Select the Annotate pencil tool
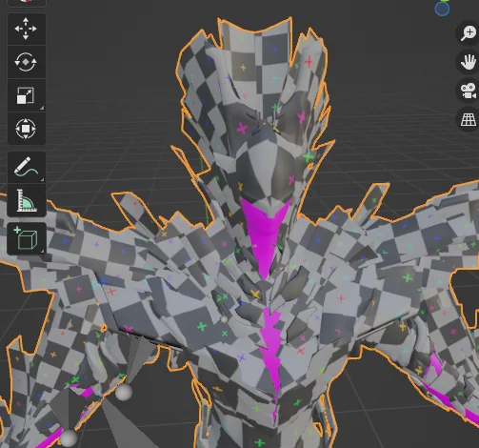This screenshot has height=448, width=479. [26, 167]
